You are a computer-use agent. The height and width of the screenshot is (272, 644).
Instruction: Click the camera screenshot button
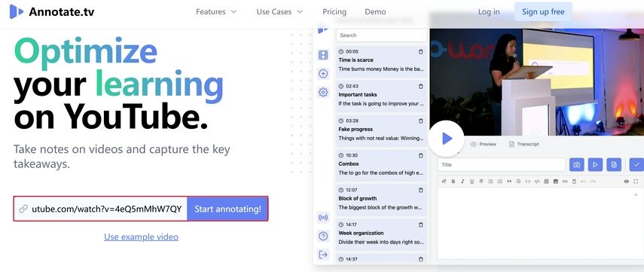pos(577,165)
